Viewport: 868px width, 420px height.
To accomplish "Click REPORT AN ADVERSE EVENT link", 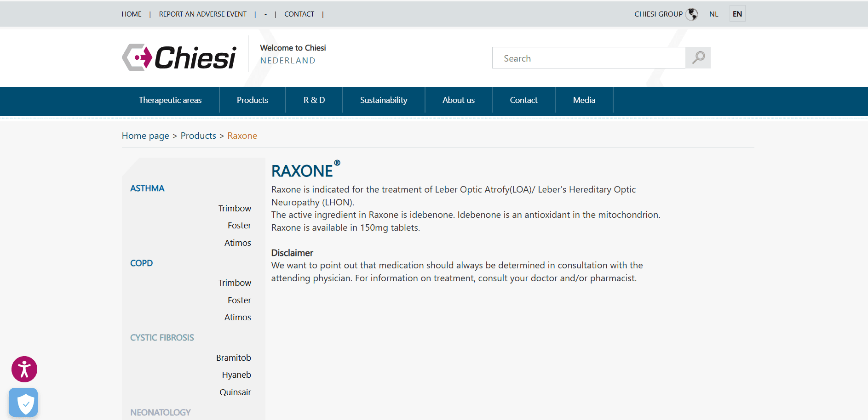I will (203, 14).
